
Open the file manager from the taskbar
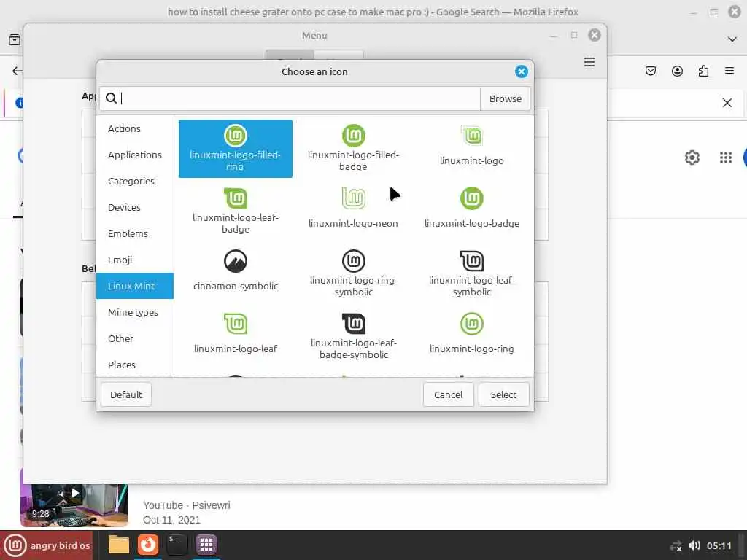pos(119,545)
